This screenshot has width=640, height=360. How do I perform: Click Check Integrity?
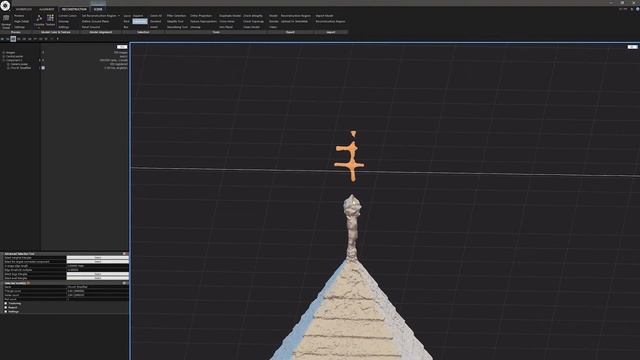(253, 16)
